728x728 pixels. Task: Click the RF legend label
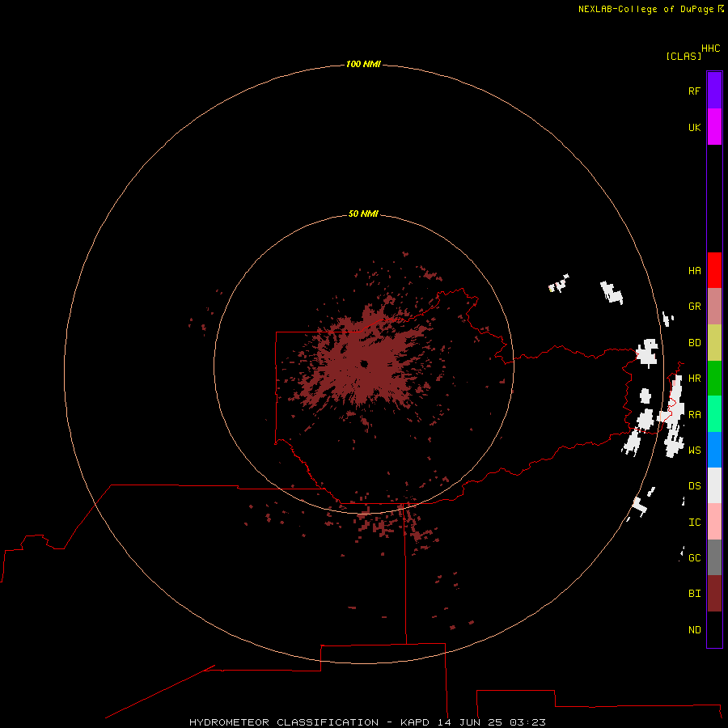[x=695, y=91]
